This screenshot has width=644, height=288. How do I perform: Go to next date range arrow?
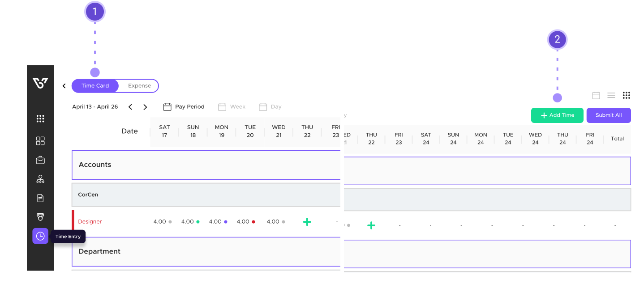[x=145, y=107]
